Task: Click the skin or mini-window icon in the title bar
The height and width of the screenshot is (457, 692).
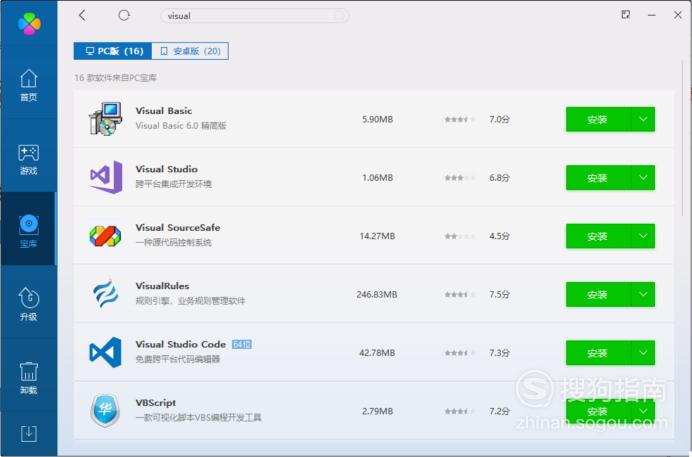Action: click(626, 15)
